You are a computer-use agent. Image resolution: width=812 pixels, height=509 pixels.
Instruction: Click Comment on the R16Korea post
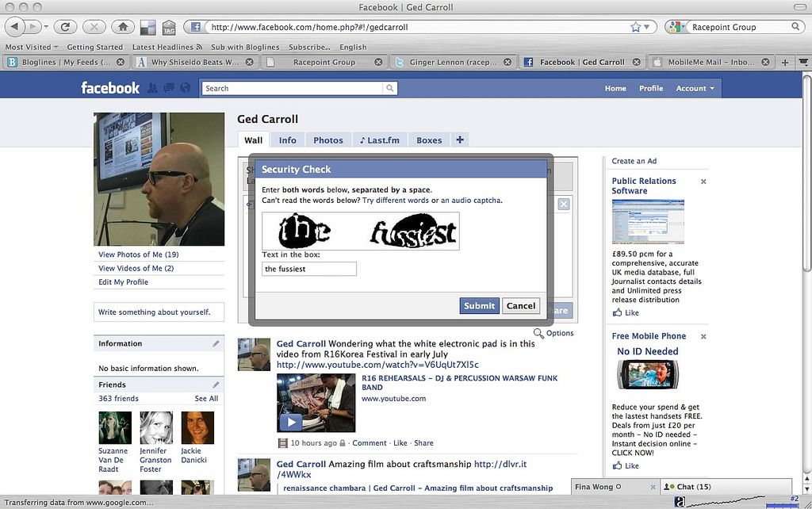point(370,443)
